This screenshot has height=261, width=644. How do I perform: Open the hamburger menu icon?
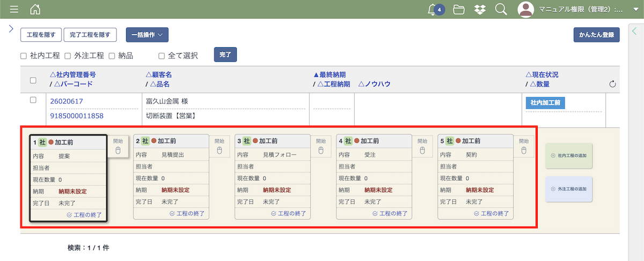pyautogui.click(x=14, y=9)
